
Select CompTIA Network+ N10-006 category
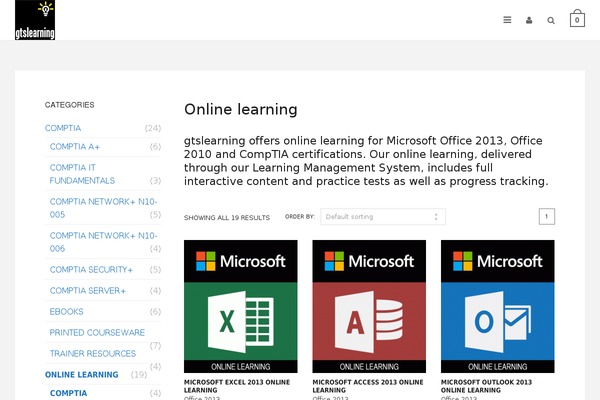(x=103, y=242)
